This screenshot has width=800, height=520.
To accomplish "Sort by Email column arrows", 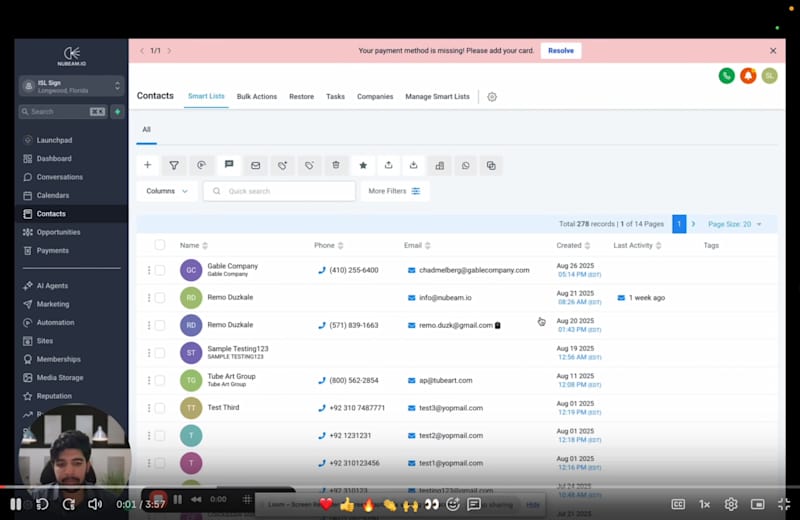I will pyautogui.click(x=428, y=245).
